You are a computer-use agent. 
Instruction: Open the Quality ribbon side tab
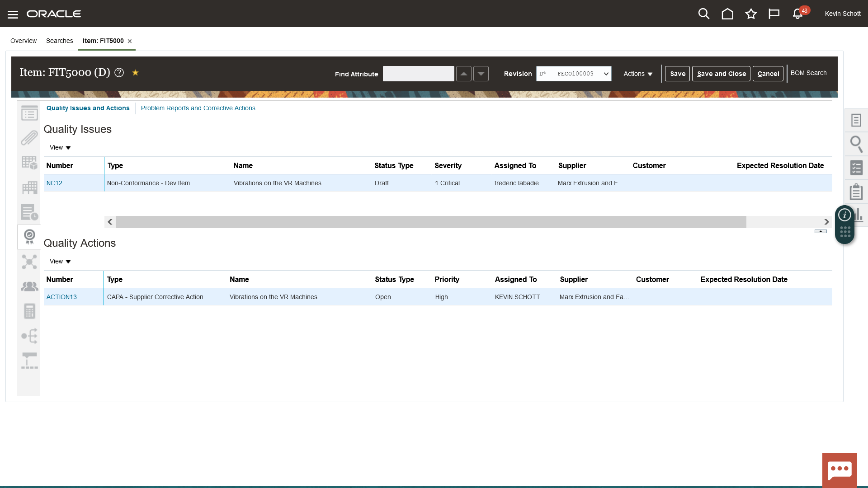(x=29, y=237)
